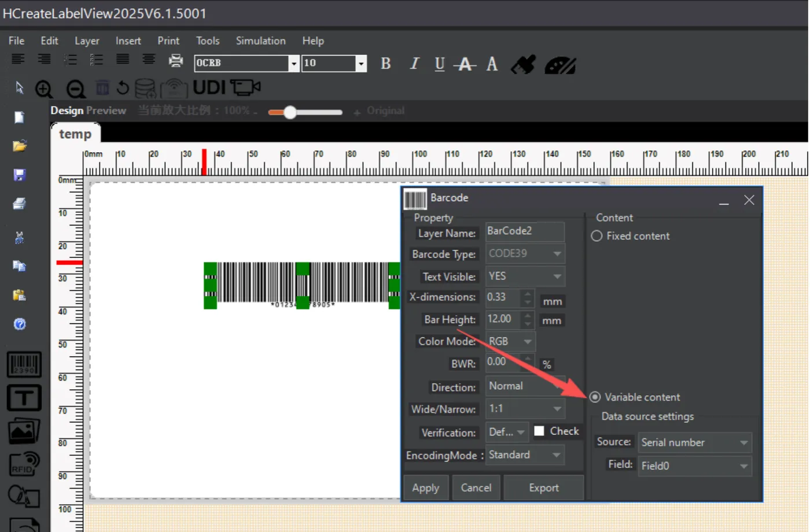Zoom out with the magnifier minus icon
The image size is (810, 532).
pos(75,88)
